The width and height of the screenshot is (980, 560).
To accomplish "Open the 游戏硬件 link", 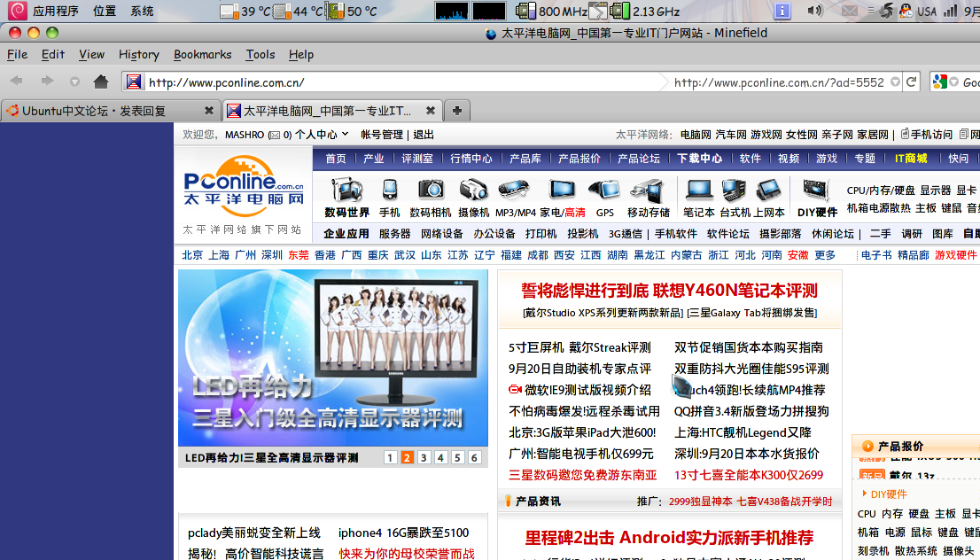I will pos(955,255).
